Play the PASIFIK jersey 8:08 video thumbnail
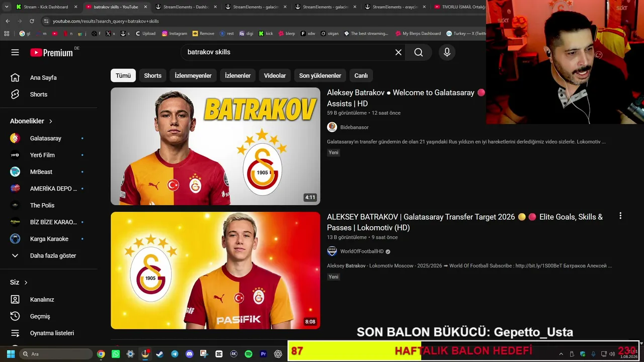 pyautogui.click(x=215, y=270)
